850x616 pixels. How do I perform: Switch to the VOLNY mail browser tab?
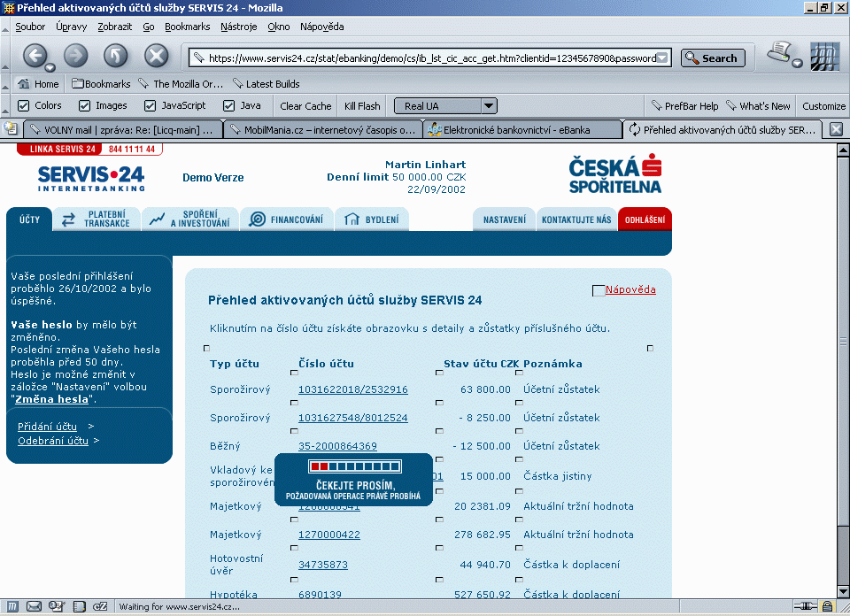click(124, 130)
